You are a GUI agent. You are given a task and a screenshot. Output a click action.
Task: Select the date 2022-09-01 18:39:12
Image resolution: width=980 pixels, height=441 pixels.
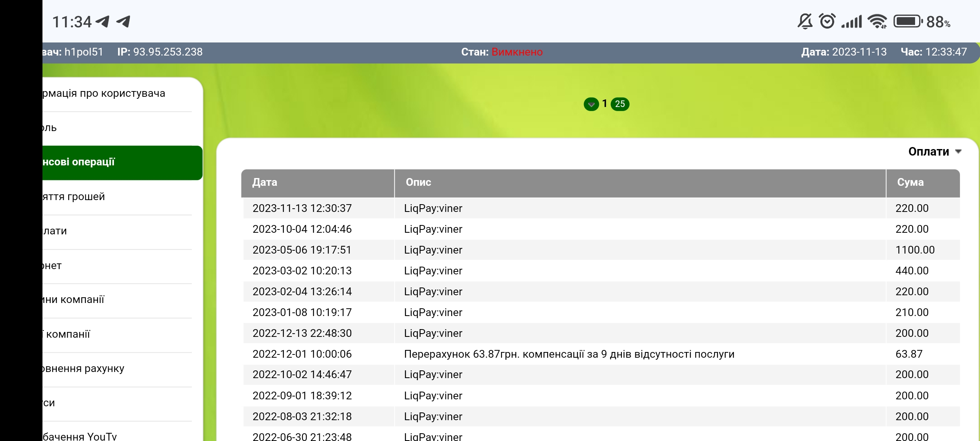[302, 396]
